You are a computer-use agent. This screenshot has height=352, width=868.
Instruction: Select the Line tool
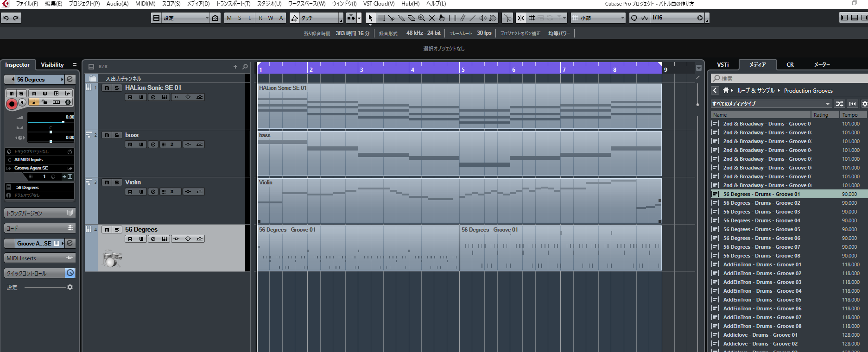click(x=473, y=18)
